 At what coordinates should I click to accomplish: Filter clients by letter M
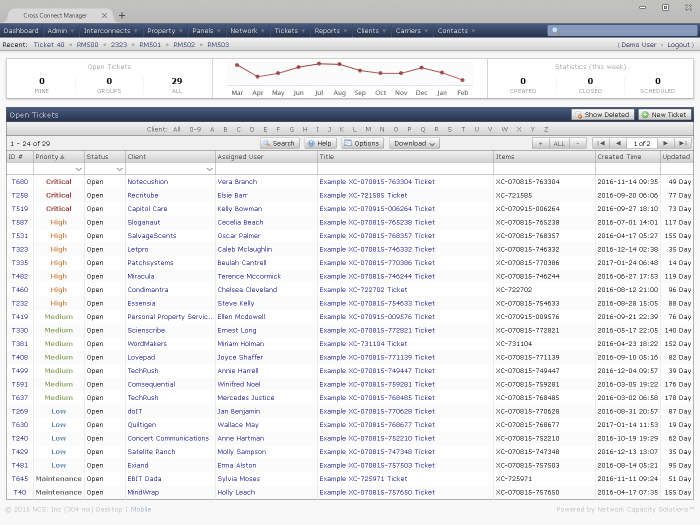click(368, 129)
